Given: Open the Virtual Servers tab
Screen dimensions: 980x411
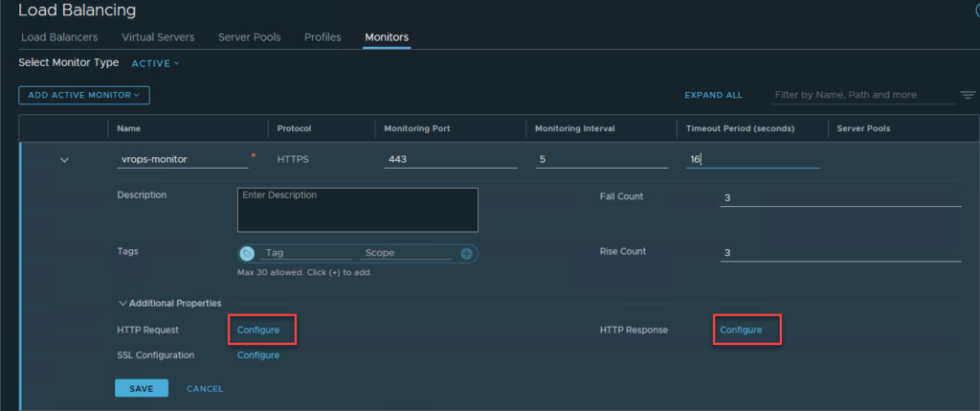Looking at the screenshot, I should [x=158, y=37].
